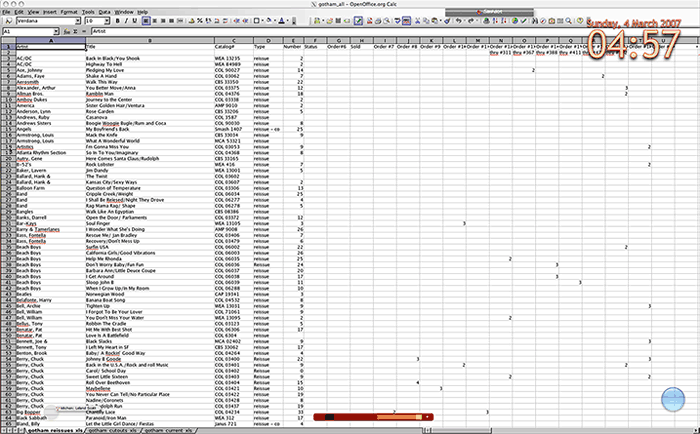This screenshot has height=434, width=700.
Task: Open the font name dropdown
Action: click(78, 21)
